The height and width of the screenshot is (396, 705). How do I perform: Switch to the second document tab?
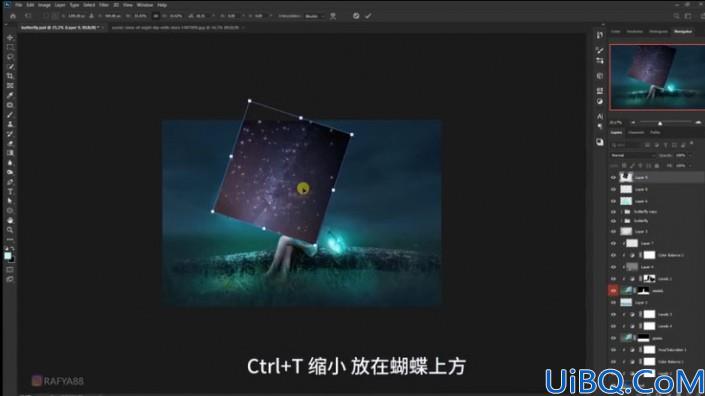[x=176, y=27]
